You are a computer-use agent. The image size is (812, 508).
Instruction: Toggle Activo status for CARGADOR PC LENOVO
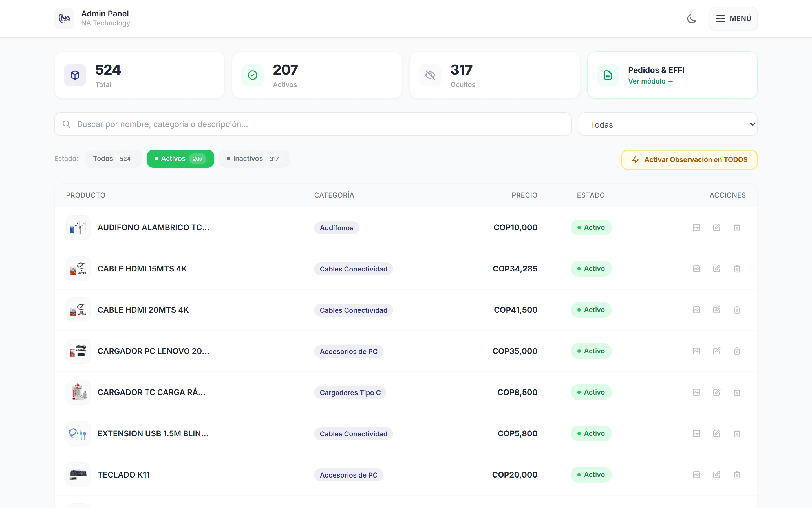[591, 351]
